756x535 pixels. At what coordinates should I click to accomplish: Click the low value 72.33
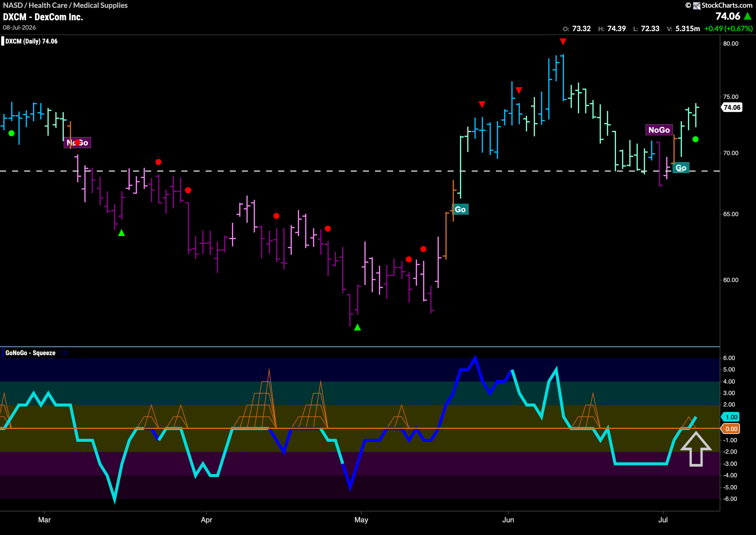pos(650,29)
